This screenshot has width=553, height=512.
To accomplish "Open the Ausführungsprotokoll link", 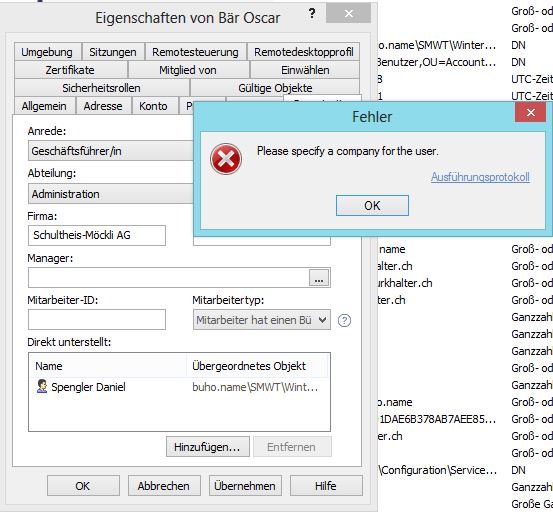I will [x=480, y=177].
